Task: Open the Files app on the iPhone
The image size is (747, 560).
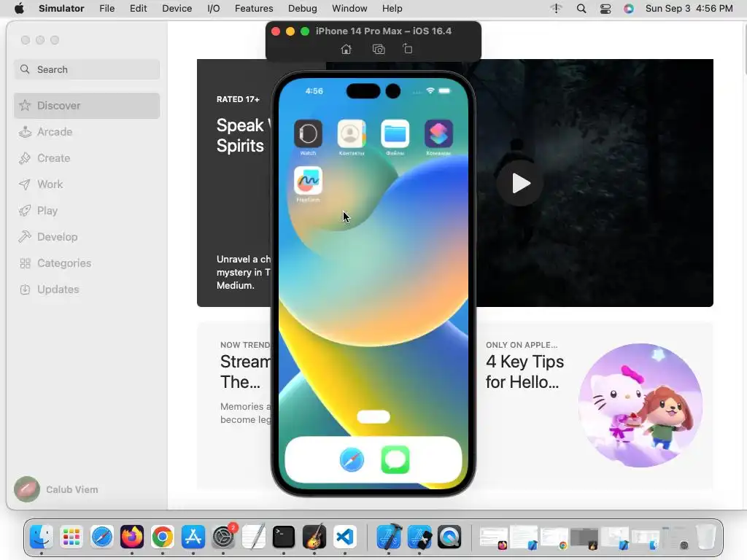Action: pos(395,134)
